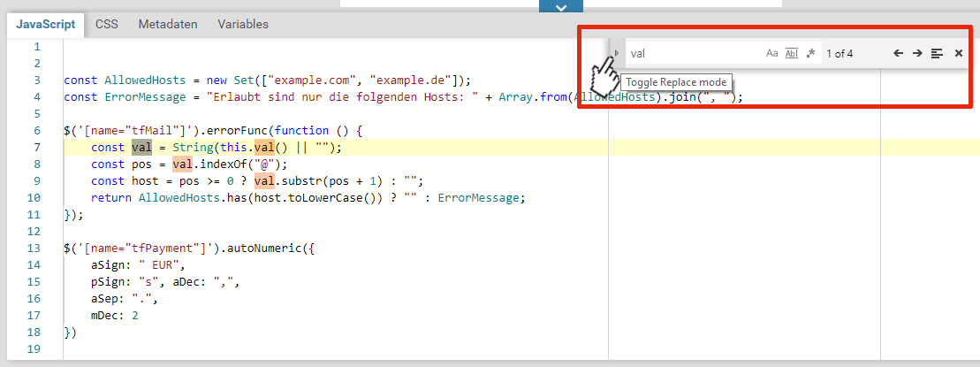980x367 pixels.
Task: Enable regular expression search option
Action: tap(809, 54)
